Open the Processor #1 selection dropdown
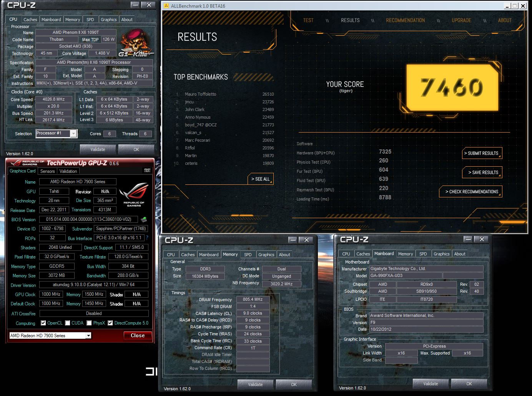 click(73, 133)
